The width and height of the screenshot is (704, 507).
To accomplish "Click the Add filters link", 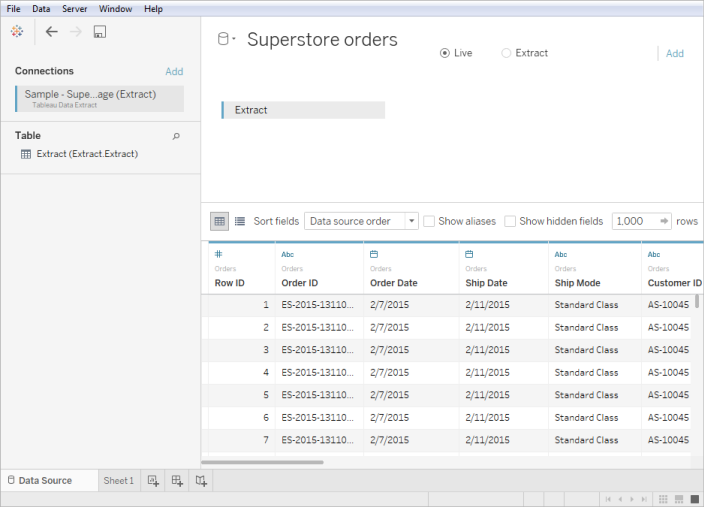I will click(x=675, y=54).
